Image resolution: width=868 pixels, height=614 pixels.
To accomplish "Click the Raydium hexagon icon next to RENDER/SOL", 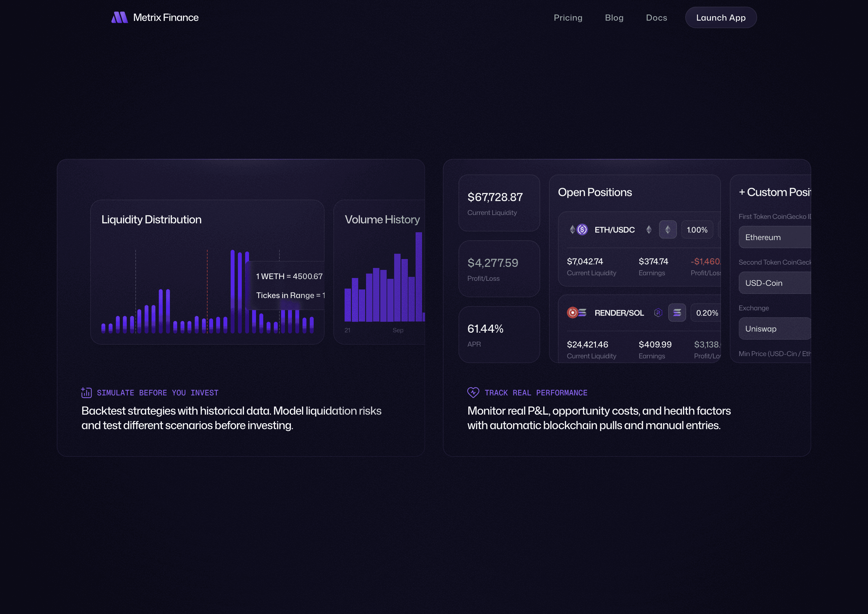I will click(x=658, y=313).
